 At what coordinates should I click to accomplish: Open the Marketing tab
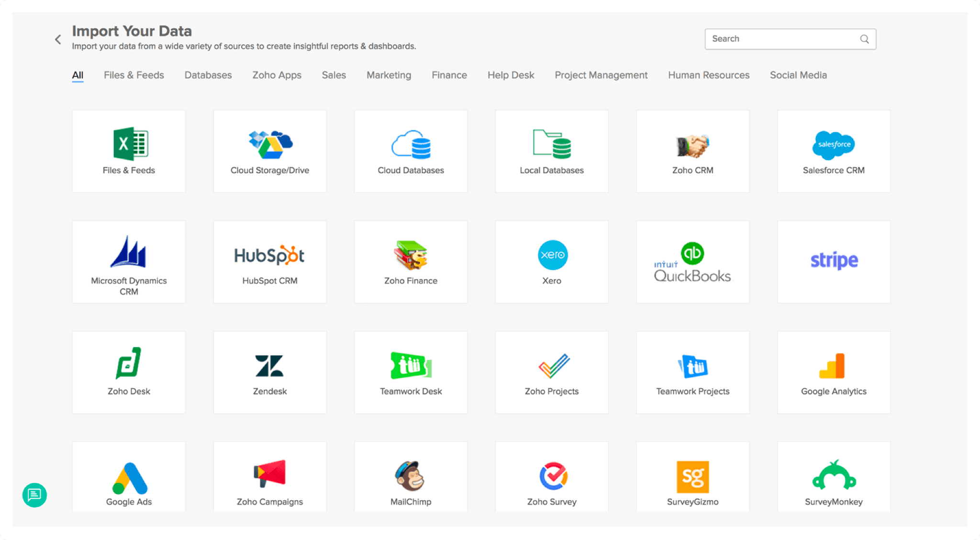(x=389, y=75)
